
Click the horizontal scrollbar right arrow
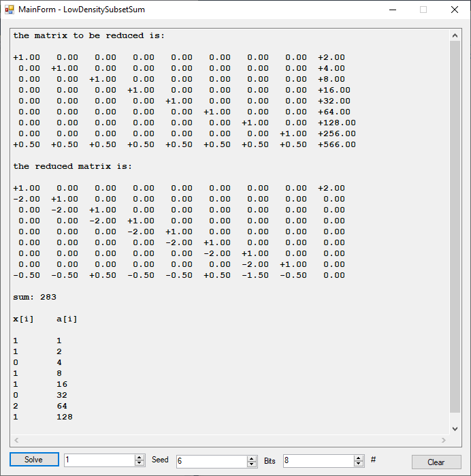click(x=444, y=441)
